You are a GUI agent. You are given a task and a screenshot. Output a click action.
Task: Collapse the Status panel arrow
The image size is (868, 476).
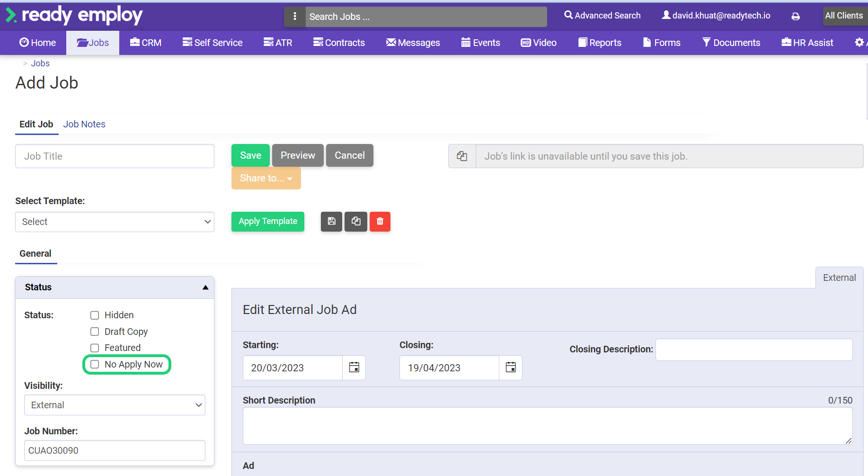[x=205, y=287]
